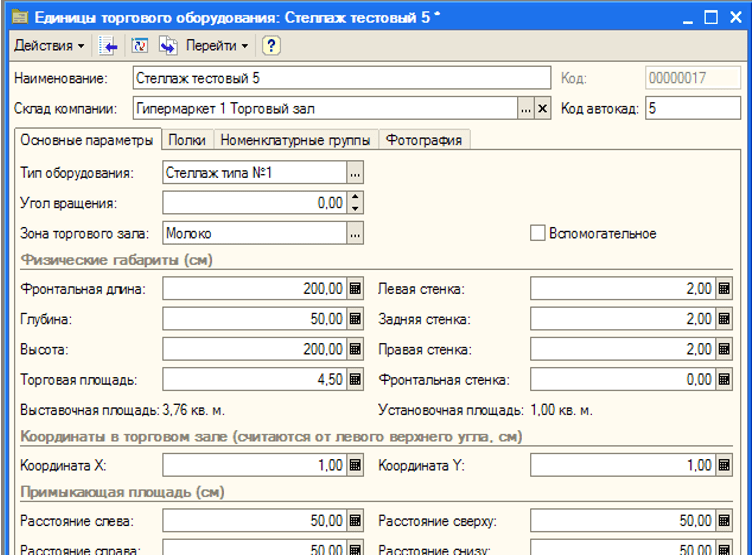Click the Координата X value field
The image size is (753, 558).
click(255, 465)
